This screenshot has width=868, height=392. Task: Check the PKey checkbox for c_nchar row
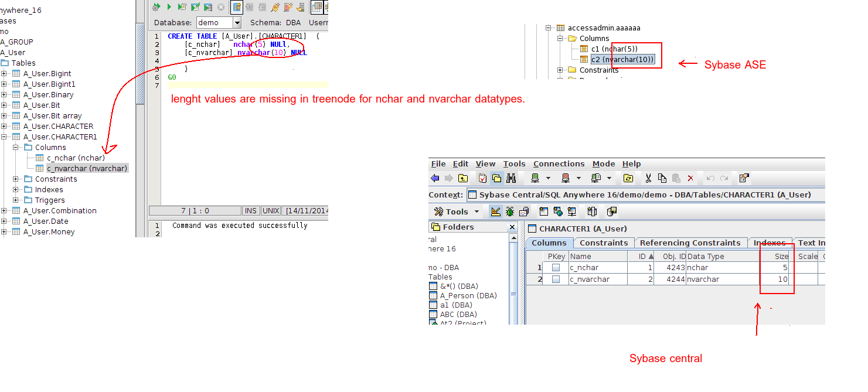click(556, 268)
